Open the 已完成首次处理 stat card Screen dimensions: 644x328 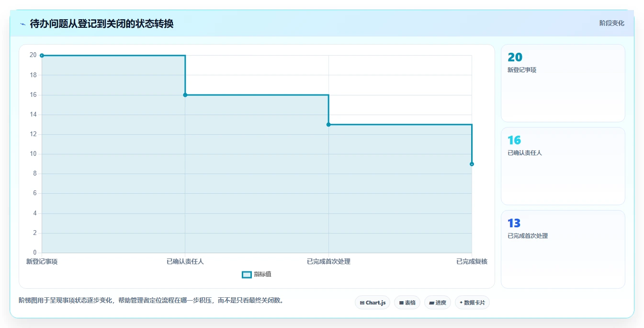(x=563, y=249)
